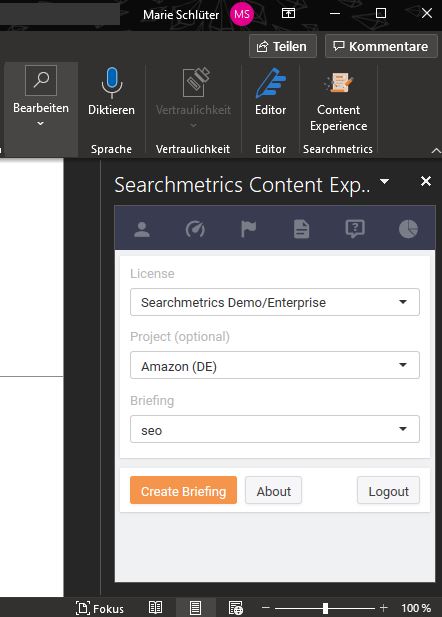Expand the Bearbeiten chevron menu
This screenshot has width=442, height=617.
(x=41, y=124)
